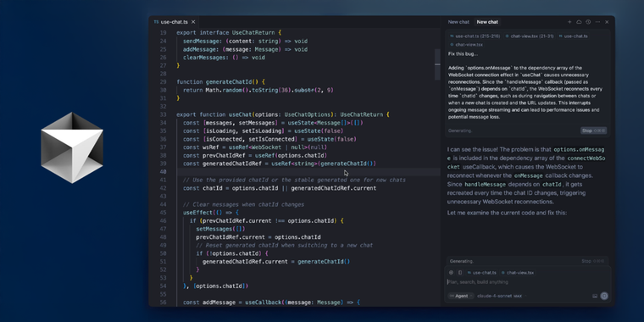This screenshot has height=322, width=644.
Task: Click the small square chip beside the @ icon
Action: click(460, 272)
